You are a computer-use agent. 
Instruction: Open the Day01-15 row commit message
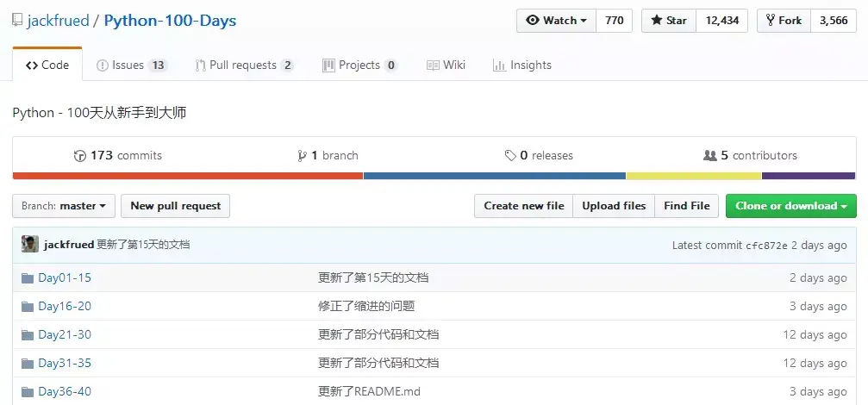click(x=373, y=277)
